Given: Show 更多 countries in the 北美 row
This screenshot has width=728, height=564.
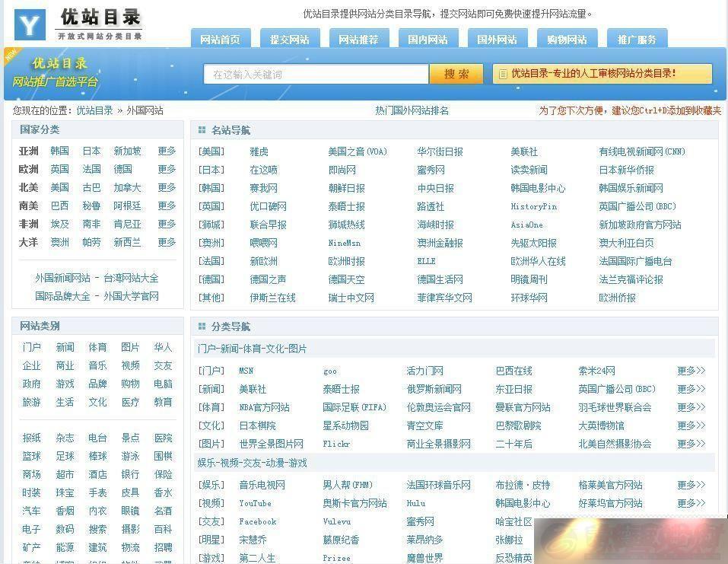Looking at the screenshot, I should coord(167,187).
